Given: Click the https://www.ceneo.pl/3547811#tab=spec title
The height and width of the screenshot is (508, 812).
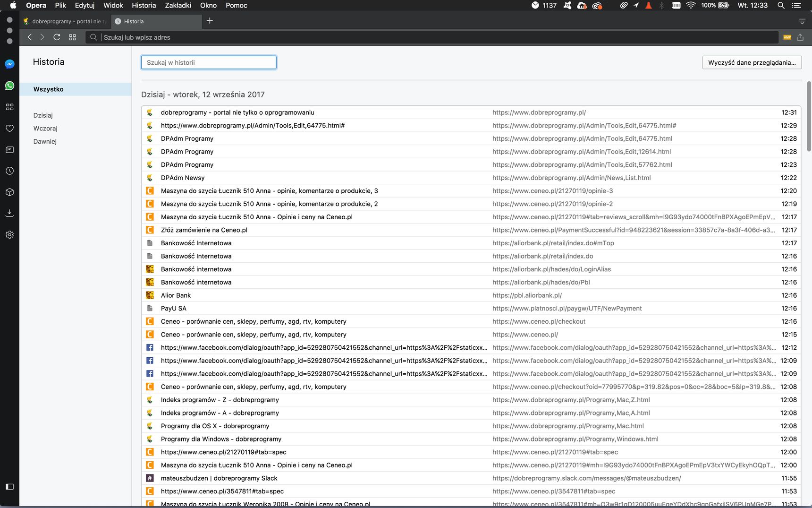Looking at the screenshot, I should click(x=222, y=491).
